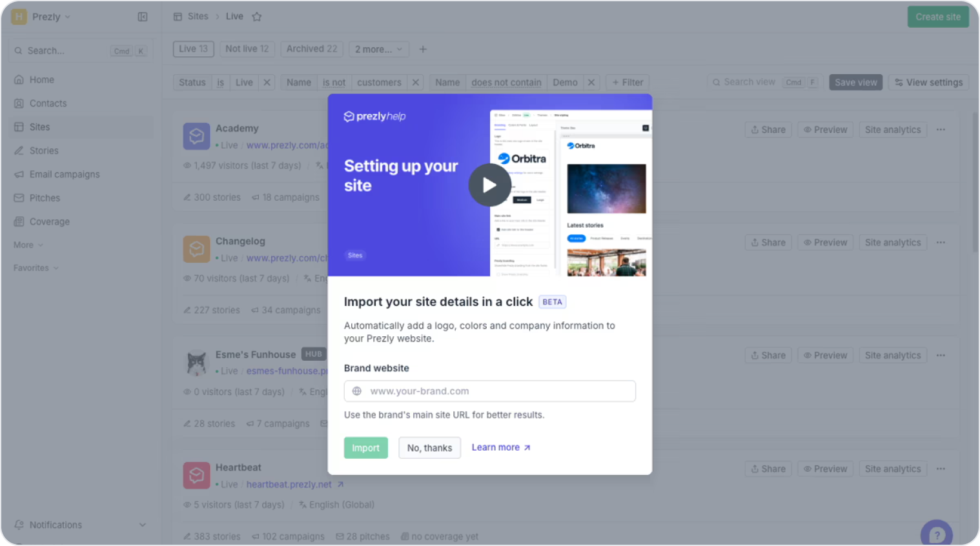Viewport: 980px width, 546px height.
Task: Change the 'does not contain' filter operator
Action: (x=506, y=83)
